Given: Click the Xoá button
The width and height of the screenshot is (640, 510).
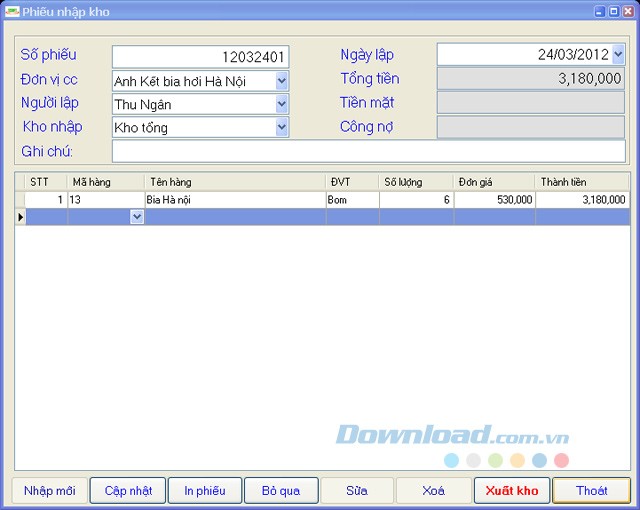Looking at the screenshot, I should 433,491.
